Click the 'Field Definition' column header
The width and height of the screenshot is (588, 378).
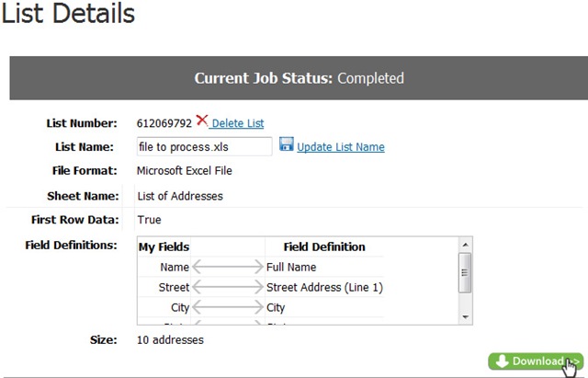click(324, 246)
